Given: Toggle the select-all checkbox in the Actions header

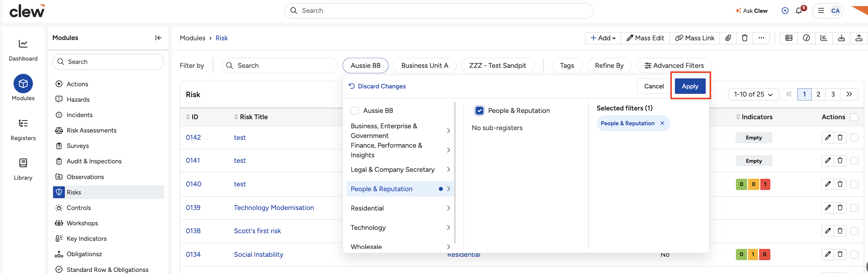Looking at the screenshot, I should 854,117.
